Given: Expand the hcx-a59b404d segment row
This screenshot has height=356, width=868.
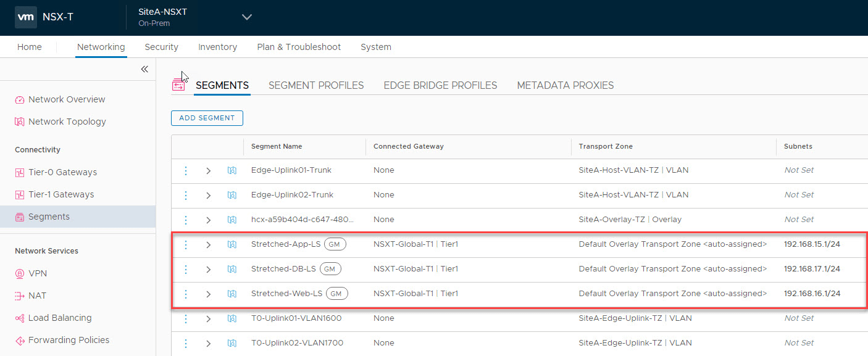Looking at the screenshot, I should coord(209,220).
